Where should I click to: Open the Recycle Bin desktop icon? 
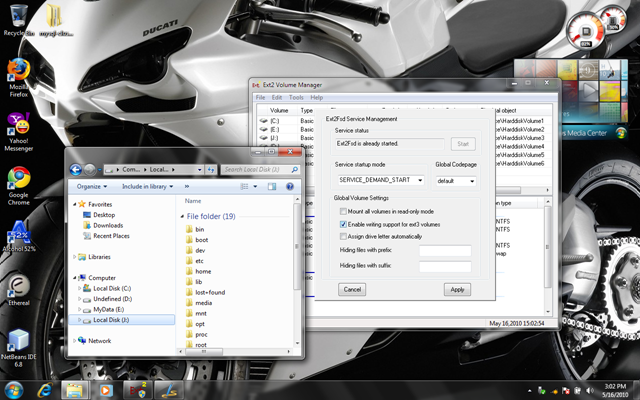pyautogui.click(x=18, y=20)
